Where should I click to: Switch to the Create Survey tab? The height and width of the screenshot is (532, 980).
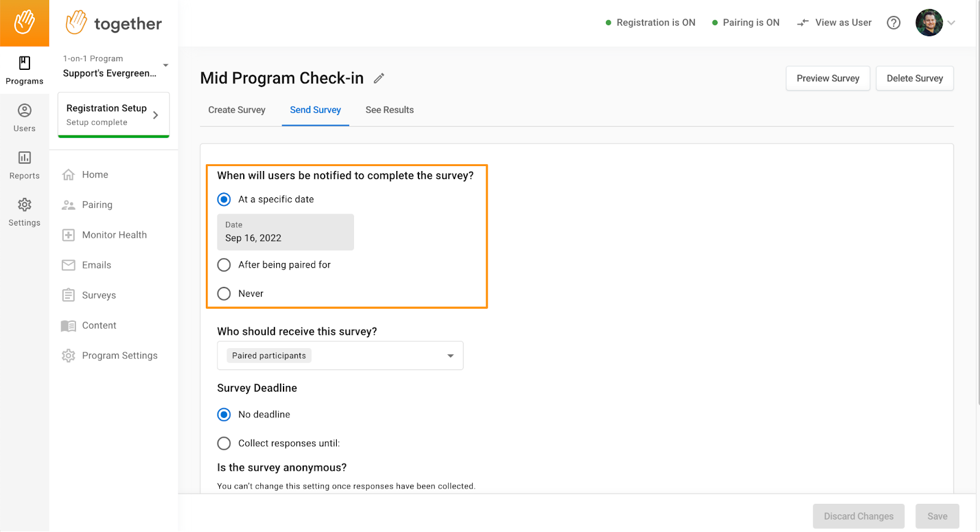tap(236, 110)
